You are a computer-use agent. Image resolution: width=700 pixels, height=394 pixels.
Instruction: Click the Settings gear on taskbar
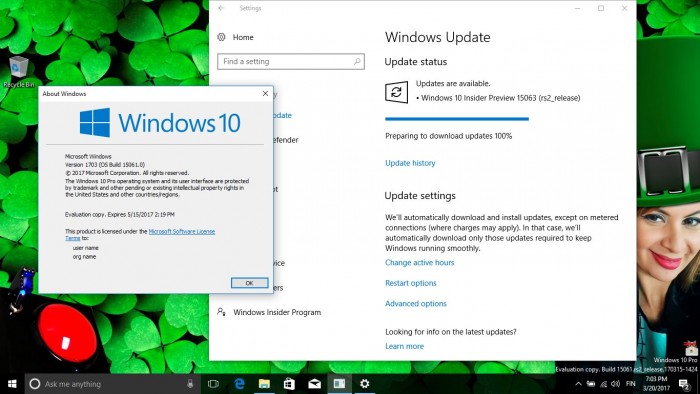pos(365,384)
